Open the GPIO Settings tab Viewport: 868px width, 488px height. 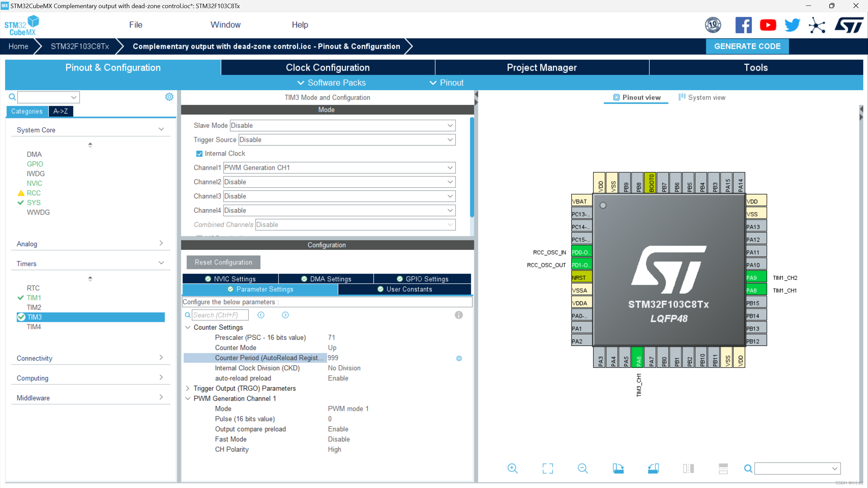point(422,279)
